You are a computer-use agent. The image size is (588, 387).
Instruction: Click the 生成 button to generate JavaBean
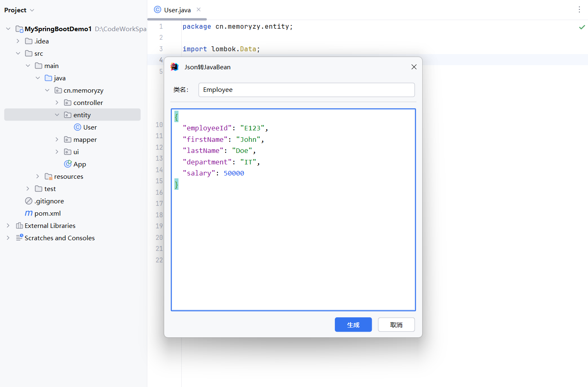pos(353,324)
